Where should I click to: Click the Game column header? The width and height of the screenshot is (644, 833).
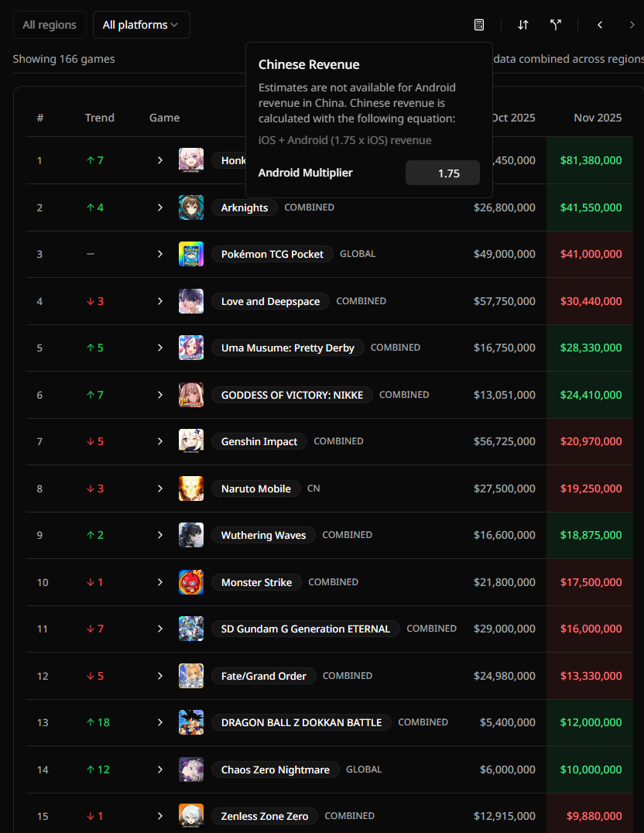coord(164,118)
